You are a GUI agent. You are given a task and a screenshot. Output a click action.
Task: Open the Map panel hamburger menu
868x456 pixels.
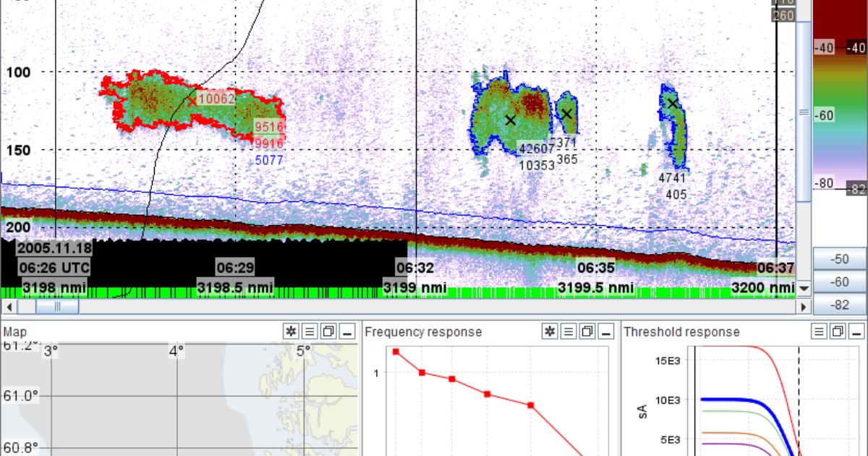point(310,332)
